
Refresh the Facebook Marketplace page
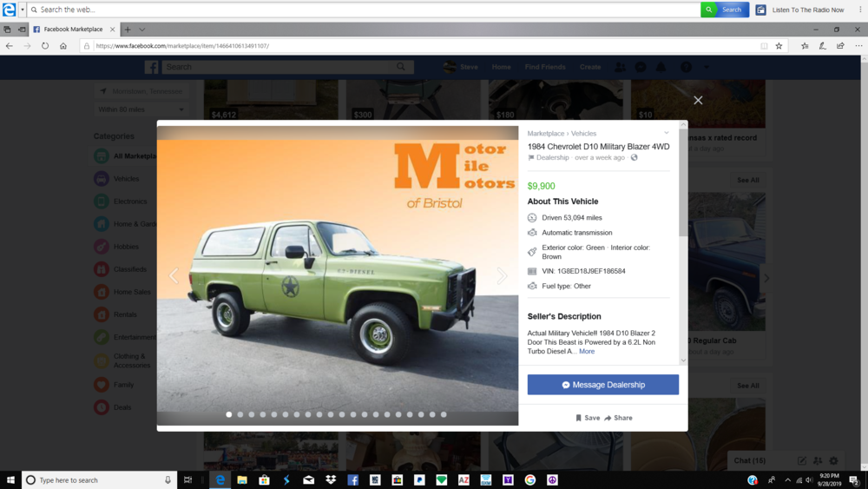click(45, 46)
